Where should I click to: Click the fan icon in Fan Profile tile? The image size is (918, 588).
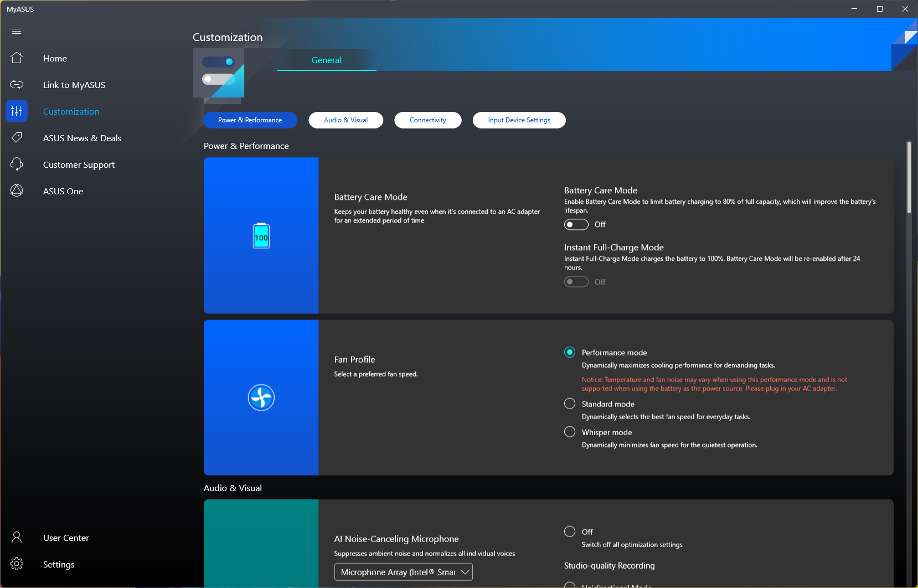[261, 398]
